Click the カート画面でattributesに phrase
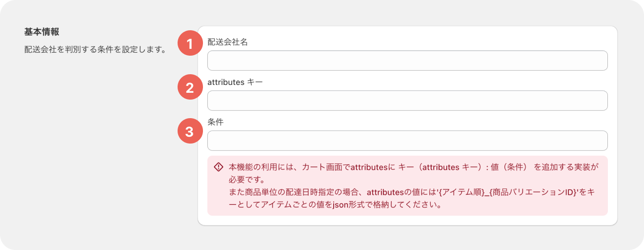 pyautogui.click(x=349, y=167)
